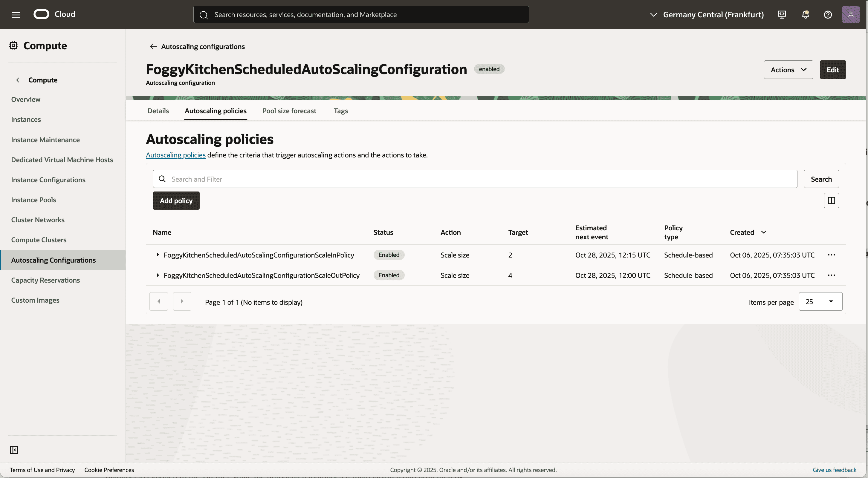Click the Status column header

coord(383,232)
